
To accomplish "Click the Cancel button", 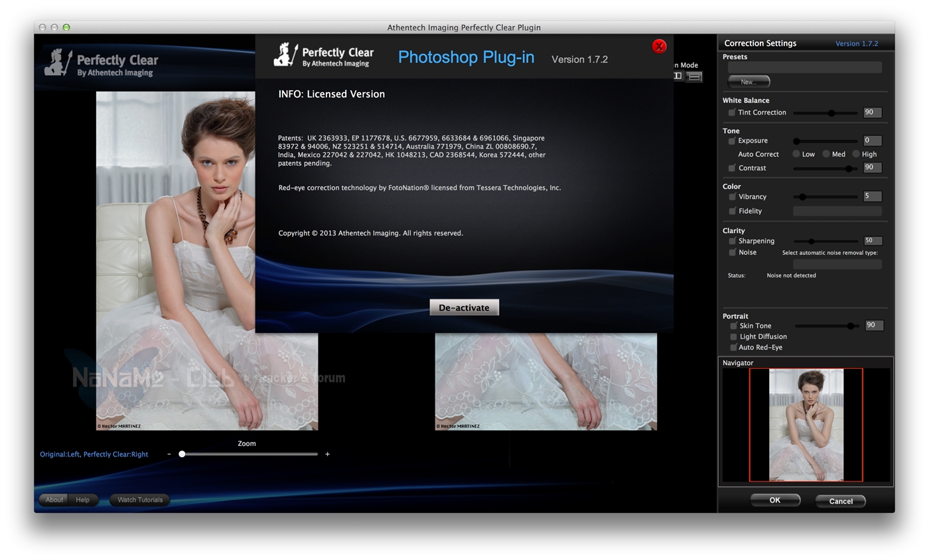I will tap(840, 501).
